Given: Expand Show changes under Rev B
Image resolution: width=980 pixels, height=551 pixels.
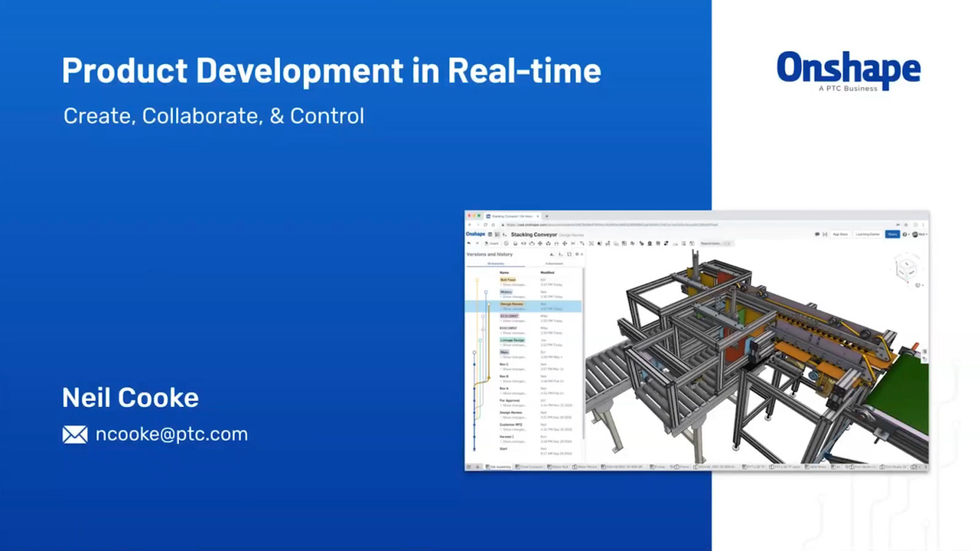Looking at the screenshot, I should click(513, 381).
